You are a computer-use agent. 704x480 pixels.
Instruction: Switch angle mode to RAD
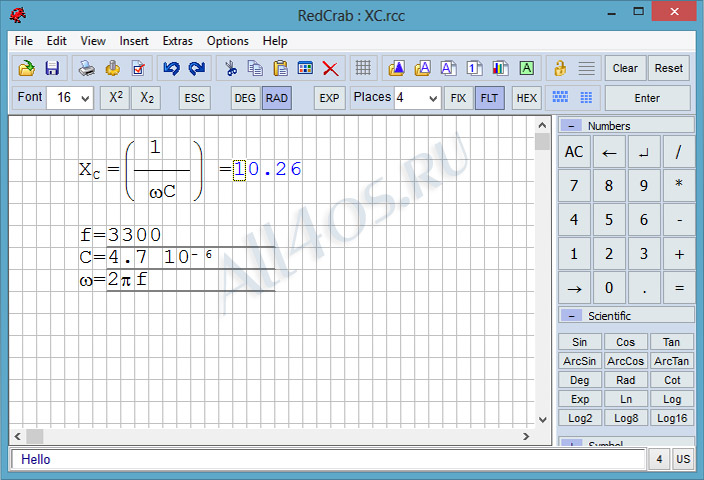click(277, 98)
